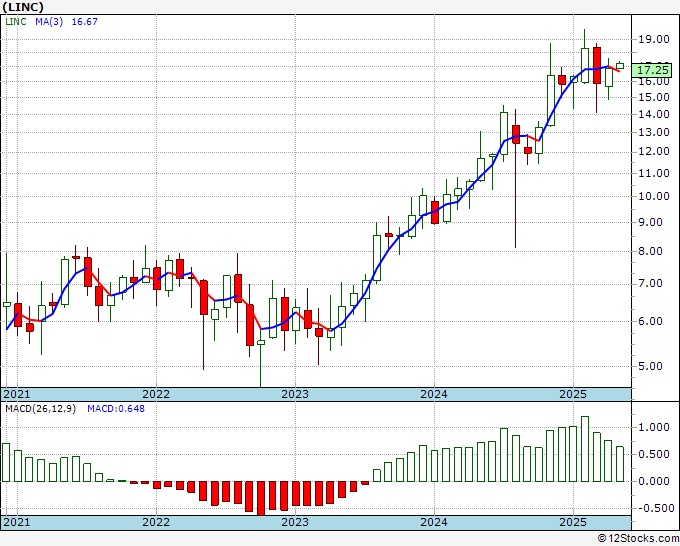This screenshot has width=680, height=546.
Task: Click 2024 on the MACD panel timeline
Action: [434, 522]
